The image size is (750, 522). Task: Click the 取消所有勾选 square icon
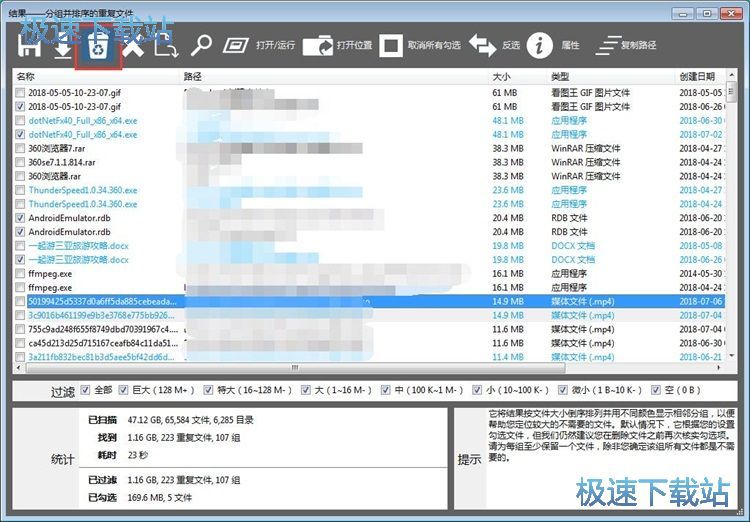tap(391, 46)
